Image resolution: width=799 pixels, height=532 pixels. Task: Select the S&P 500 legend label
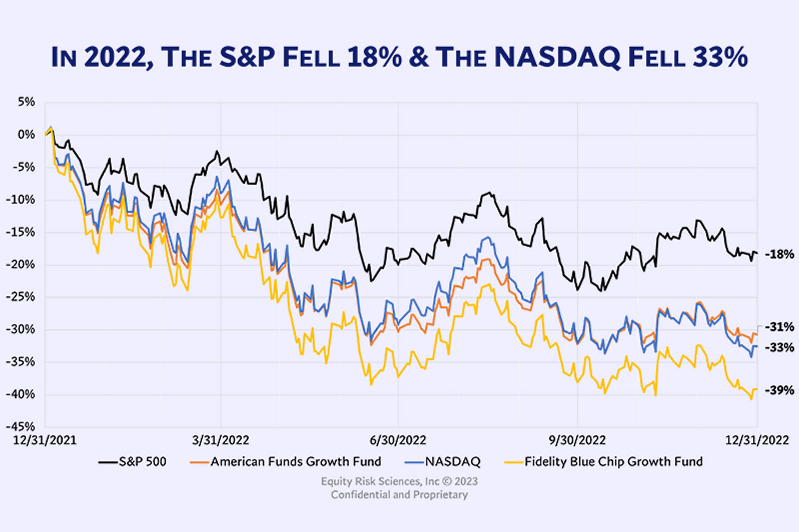click(x=142, y=462)
